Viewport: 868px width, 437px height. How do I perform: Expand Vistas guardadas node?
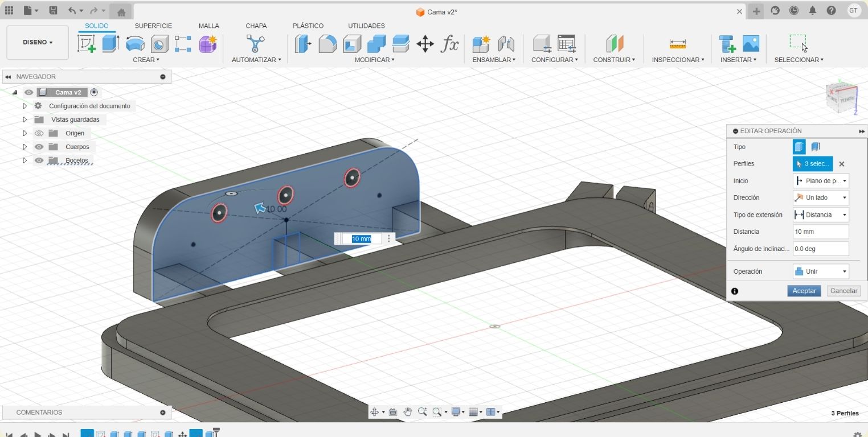pyautogui.click(x=24, y=119)
